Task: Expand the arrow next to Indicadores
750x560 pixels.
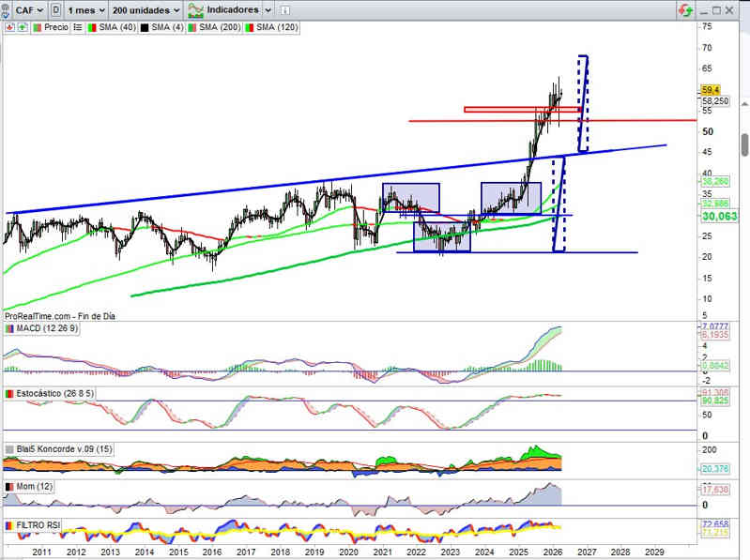Action: (268, 8)
